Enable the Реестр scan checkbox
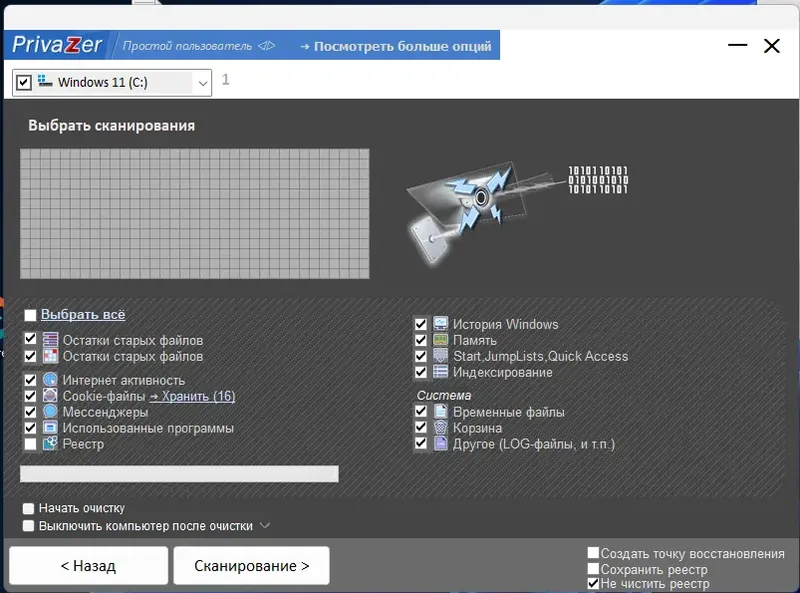 click(31, 444)
